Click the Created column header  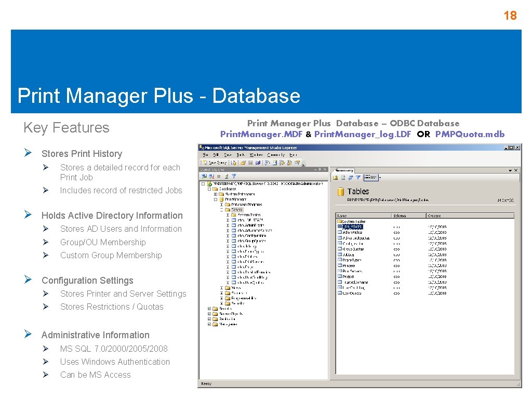point(470,216)
